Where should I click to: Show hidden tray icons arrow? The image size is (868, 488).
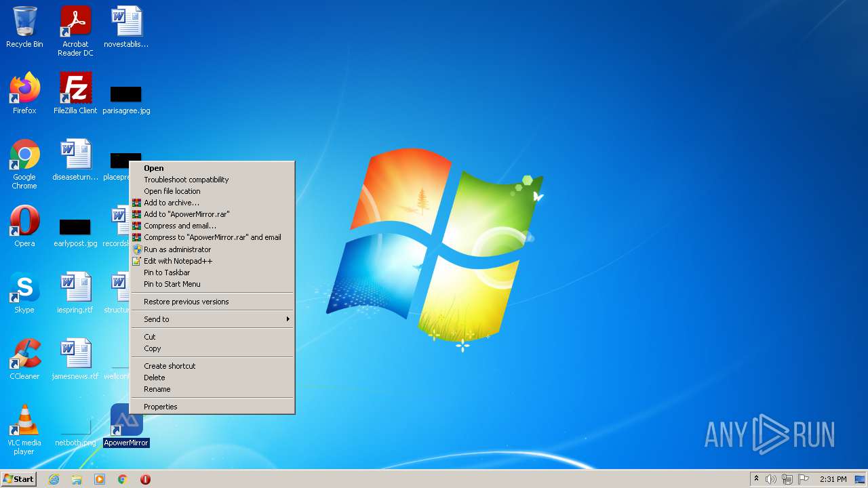pos(756,479)
